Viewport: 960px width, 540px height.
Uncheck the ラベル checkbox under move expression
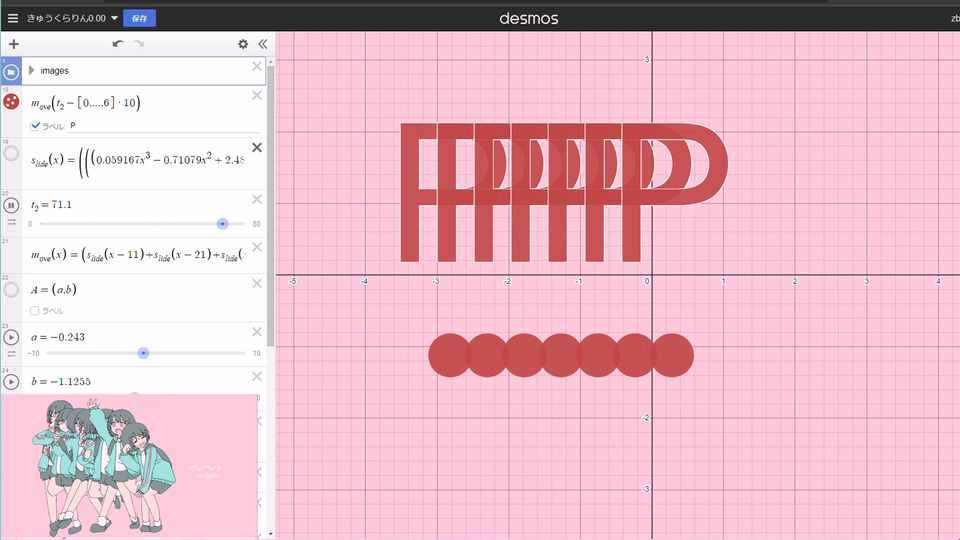pos(35,126)
